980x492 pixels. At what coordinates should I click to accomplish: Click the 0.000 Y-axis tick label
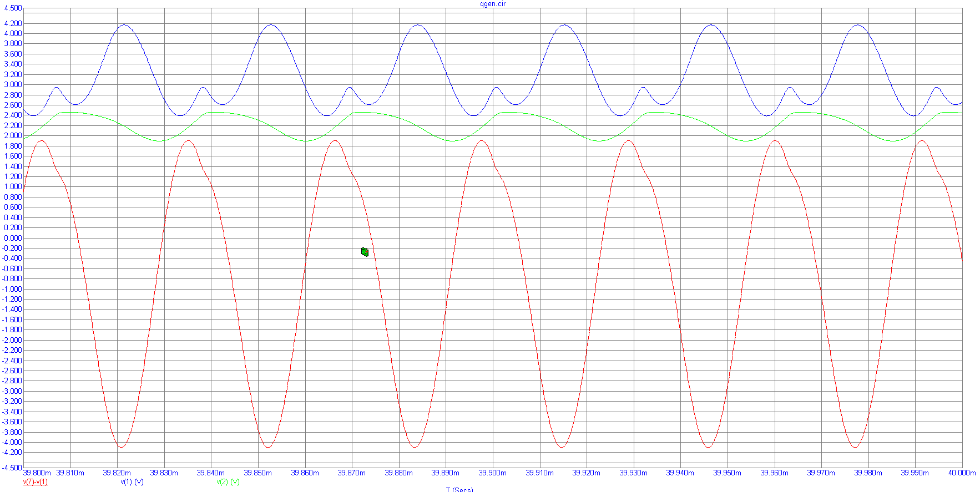(13, 238)
